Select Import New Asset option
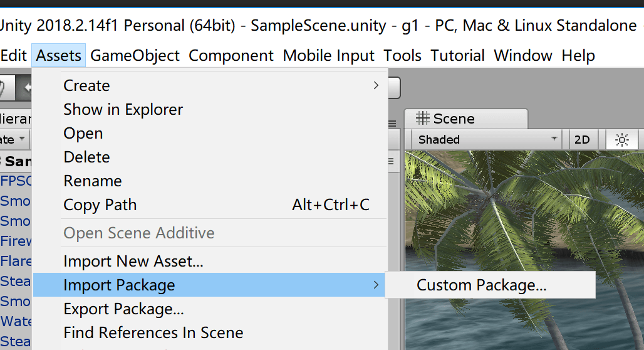644x350 pixels. tap(133, 261)
